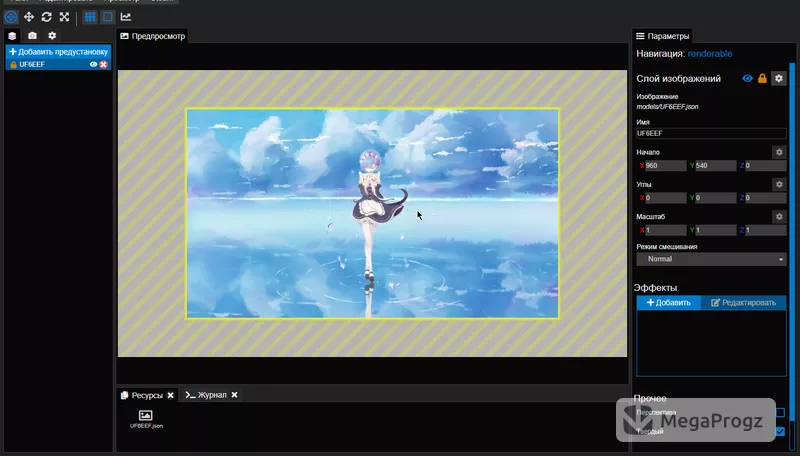Open the gear settings tab in left panel

52,36
